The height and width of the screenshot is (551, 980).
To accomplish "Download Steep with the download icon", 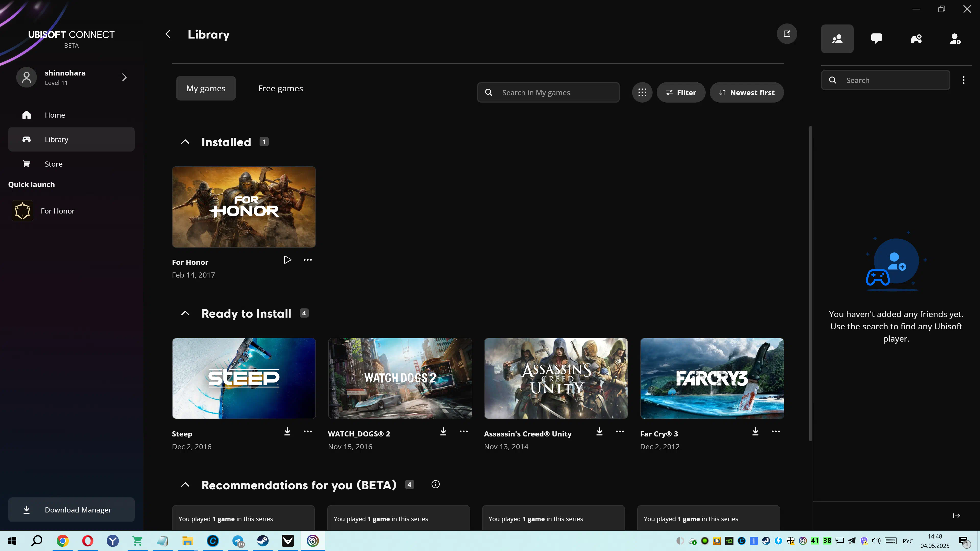I will pyautogui.click(x=287, y=431).
